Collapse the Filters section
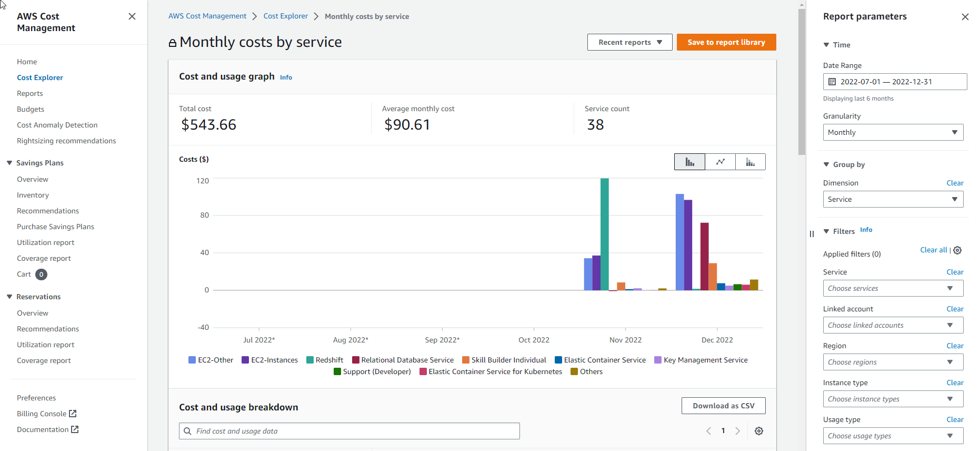This screenshot has height=451, width=980. coord(826,231)
